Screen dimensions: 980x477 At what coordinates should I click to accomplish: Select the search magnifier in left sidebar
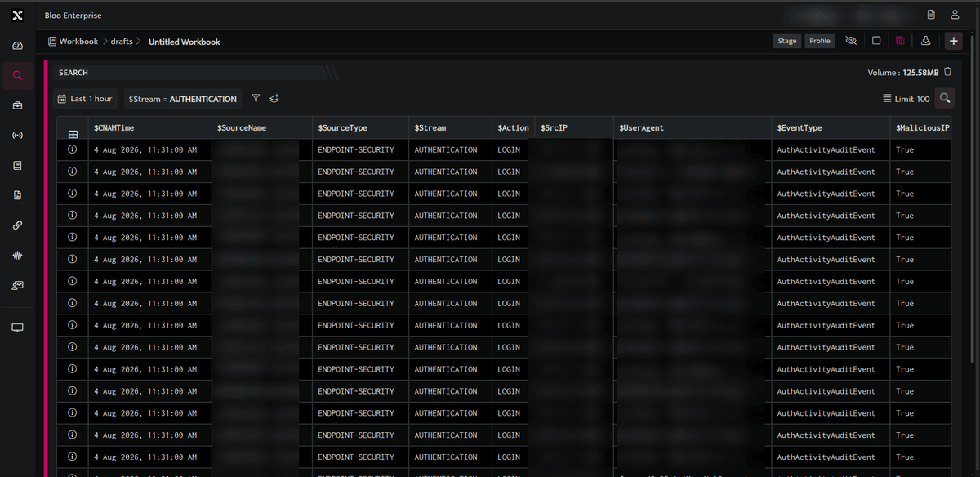click(x=18, y=76)
